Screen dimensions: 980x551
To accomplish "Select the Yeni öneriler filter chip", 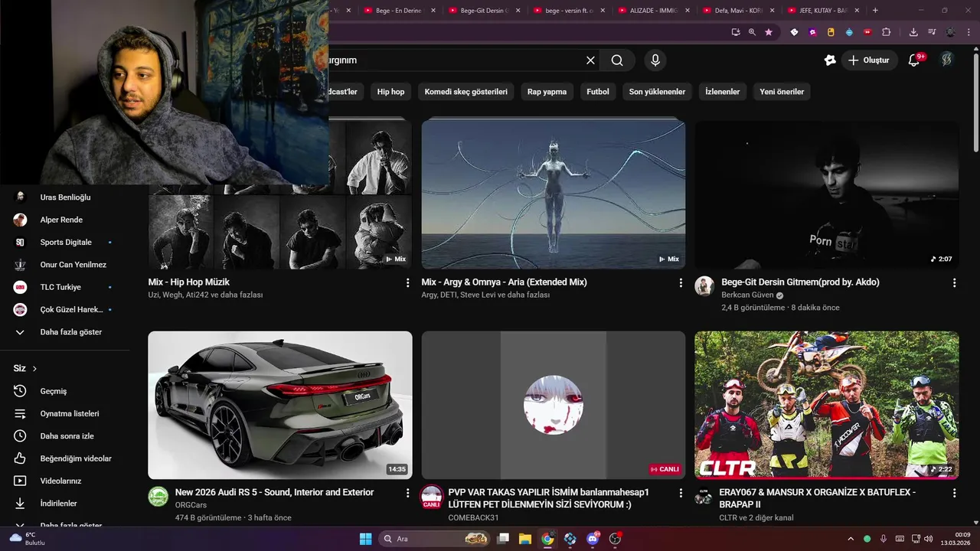I will point(782,92).
